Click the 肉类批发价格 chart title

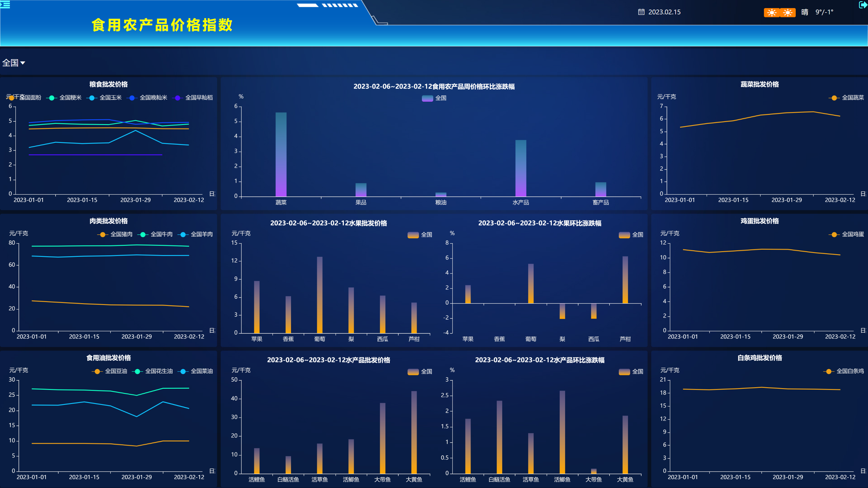[108, 221]
